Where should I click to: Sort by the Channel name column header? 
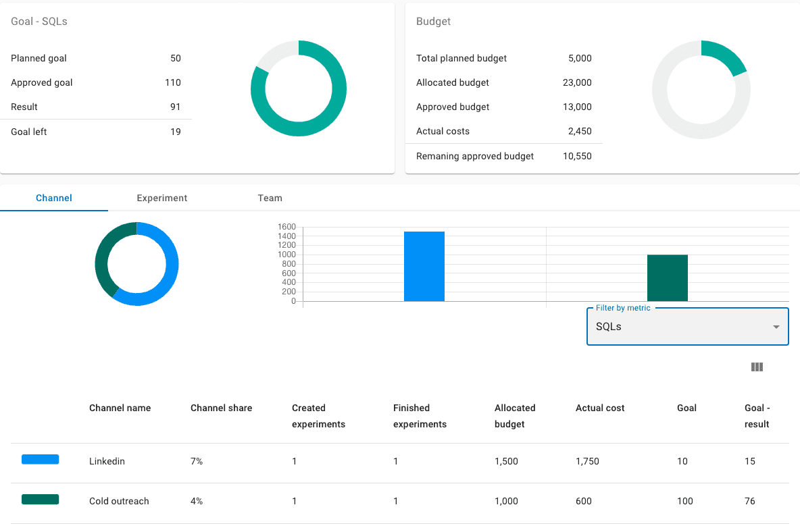click(120, 408)
